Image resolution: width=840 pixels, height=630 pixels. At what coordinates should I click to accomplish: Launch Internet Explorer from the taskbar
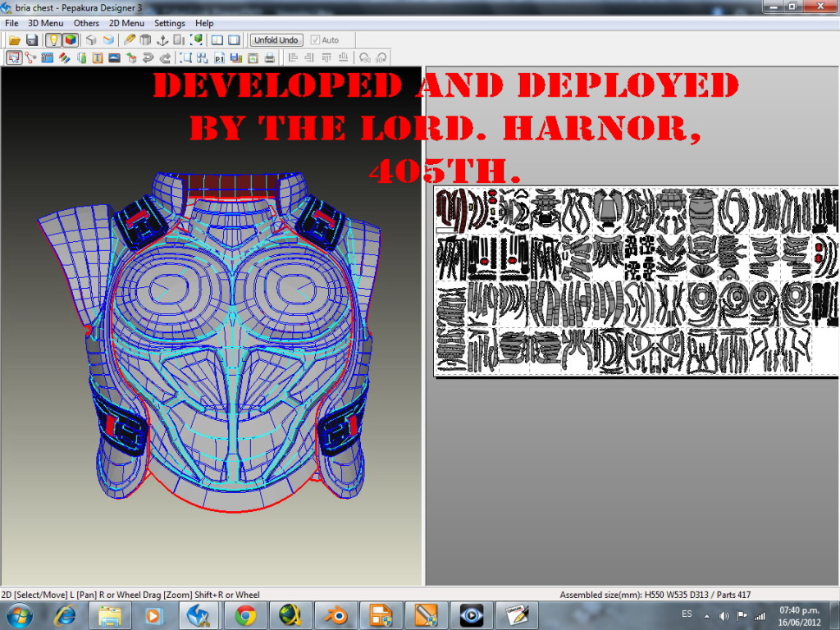(65, 615)
